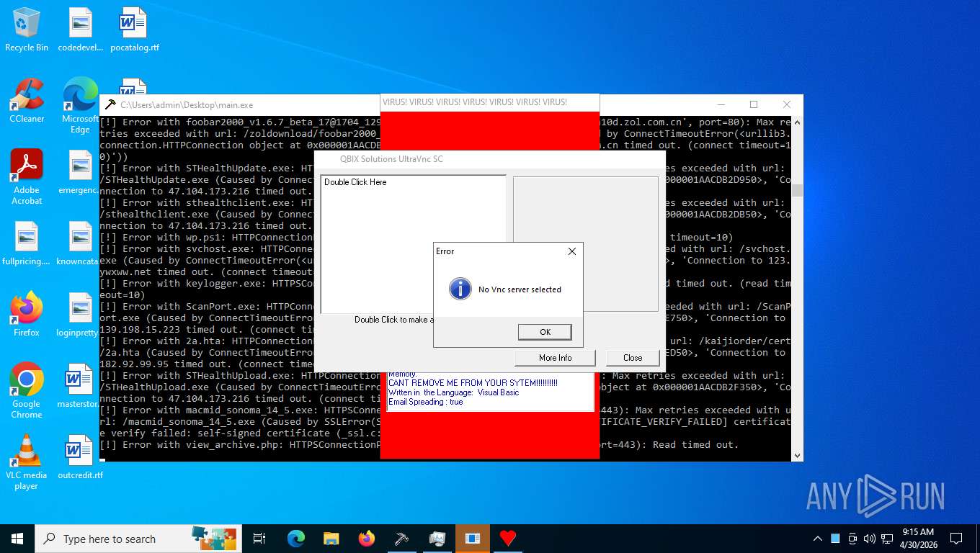Click the blue information icon in Error dialog

460,289
